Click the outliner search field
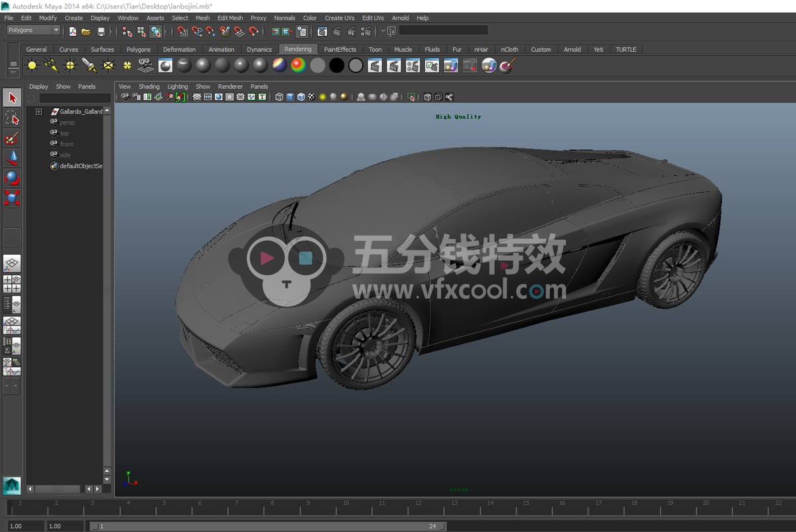This screenshot has height=532, width=796. [x=75, y=98]
